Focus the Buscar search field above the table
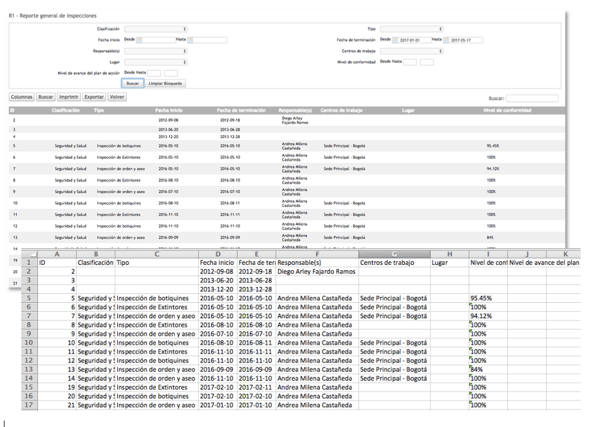Image resolution: width=600 pixels, height=427 pixels. coord(532,99)
